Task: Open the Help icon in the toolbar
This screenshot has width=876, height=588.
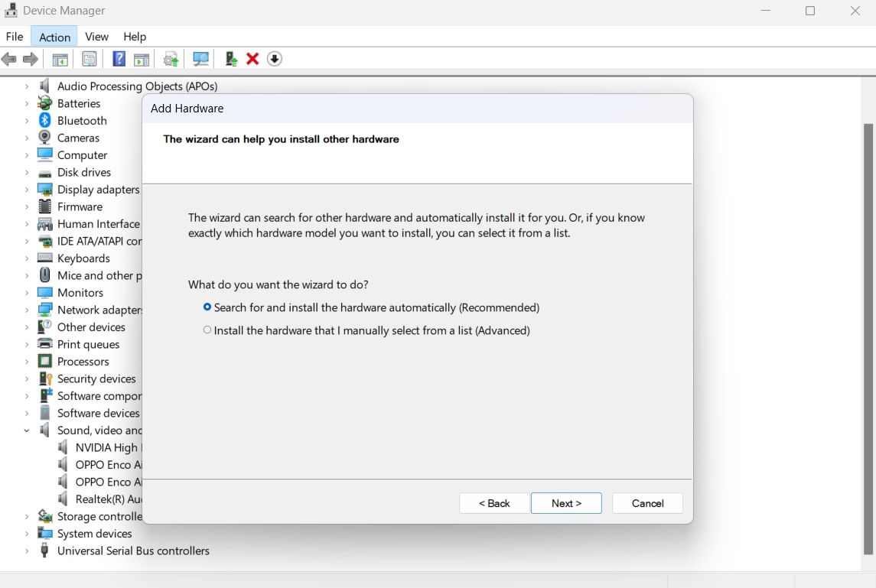Action: [119, 58]
